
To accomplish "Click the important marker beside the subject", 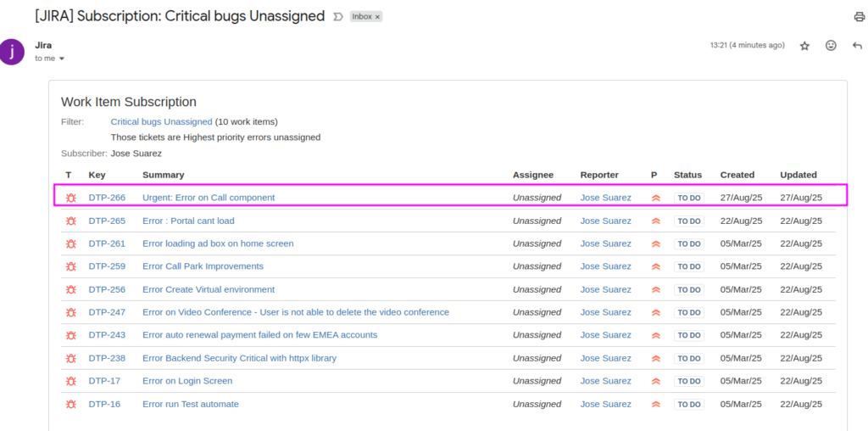I will 337,17.
